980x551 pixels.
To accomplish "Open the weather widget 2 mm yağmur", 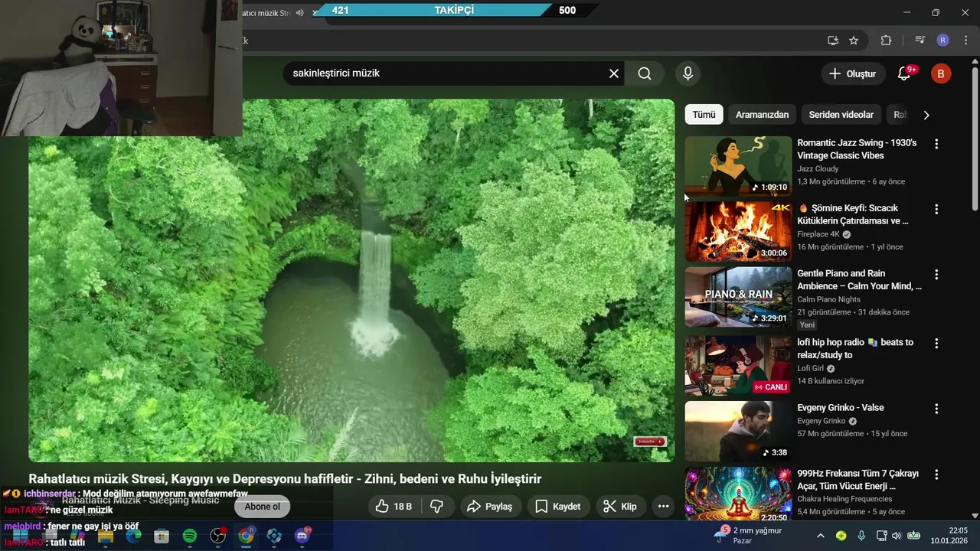I will point(748,536).
